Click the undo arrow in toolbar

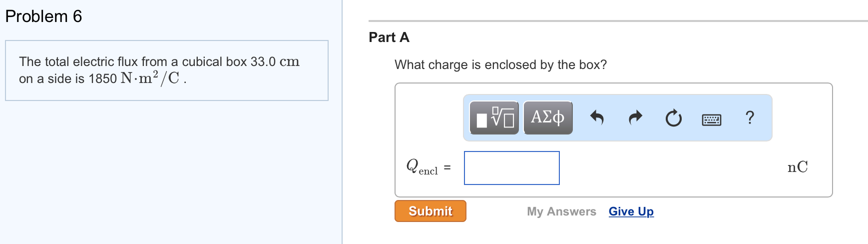point(597,118)
